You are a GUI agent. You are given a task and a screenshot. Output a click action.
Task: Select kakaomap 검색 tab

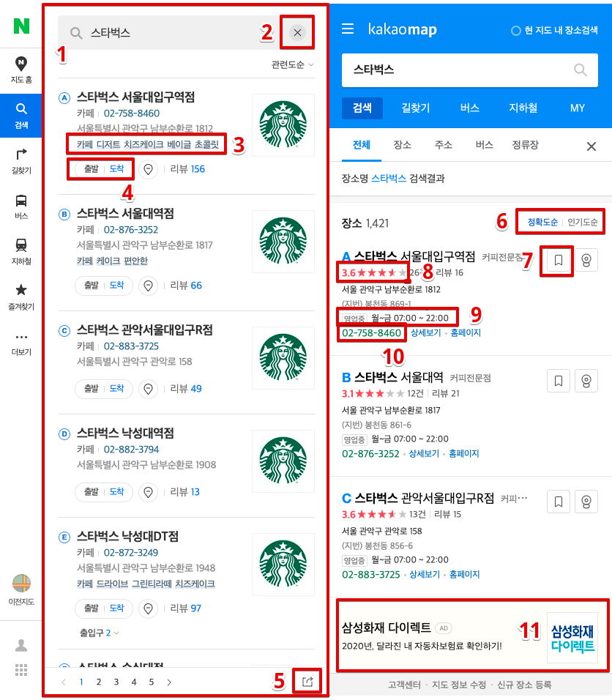click(362, 108)
